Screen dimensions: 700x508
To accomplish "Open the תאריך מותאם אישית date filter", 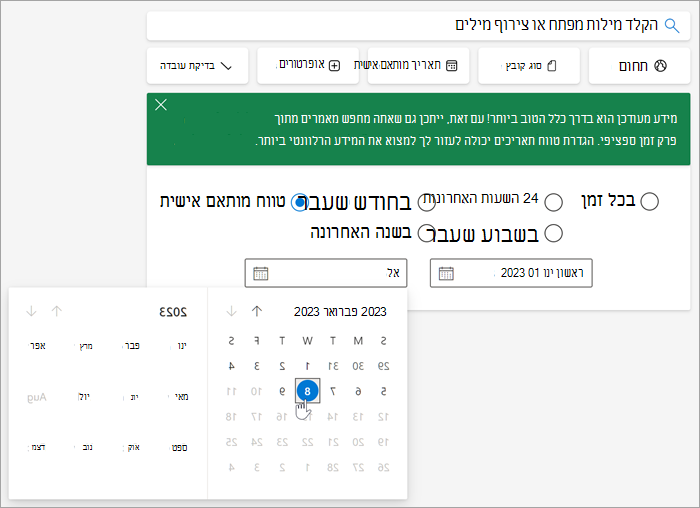I will [x=418, y=66].
